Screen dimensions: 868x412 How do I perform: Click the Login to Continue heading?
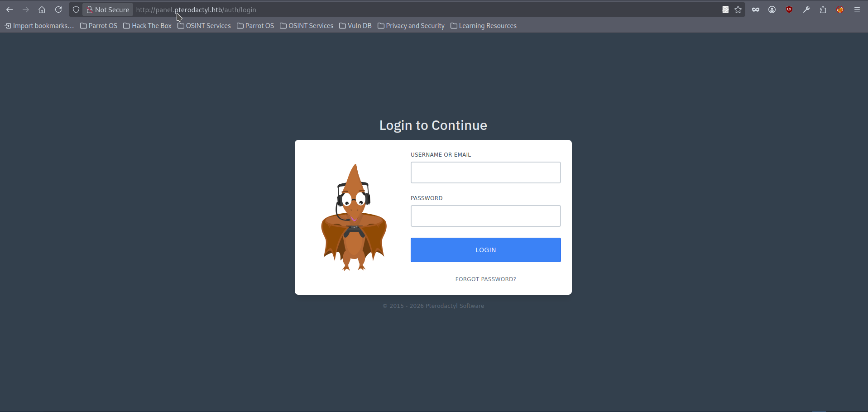pos(433,125)
